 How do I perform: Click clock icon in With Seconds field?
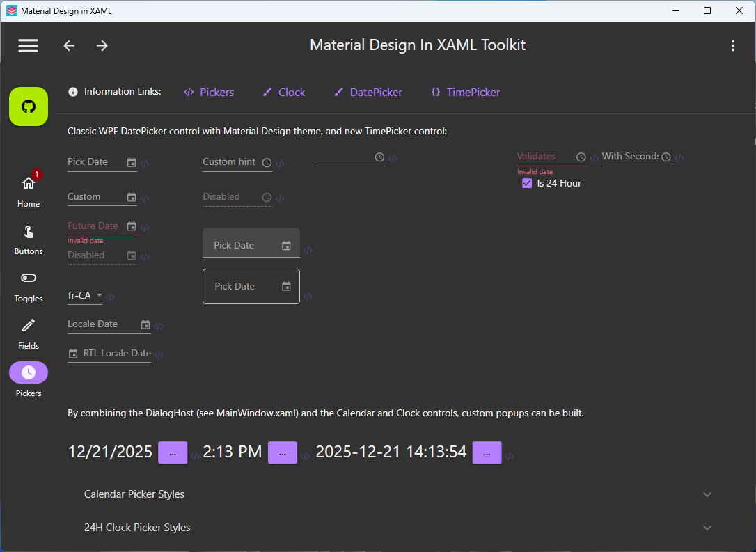666,157
